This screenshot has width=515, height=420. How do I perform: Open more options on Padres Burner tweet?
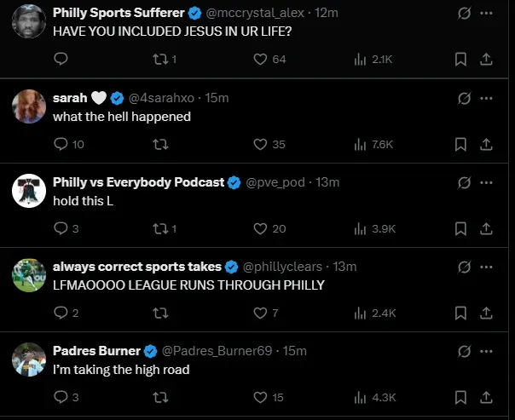coord(487,351)
